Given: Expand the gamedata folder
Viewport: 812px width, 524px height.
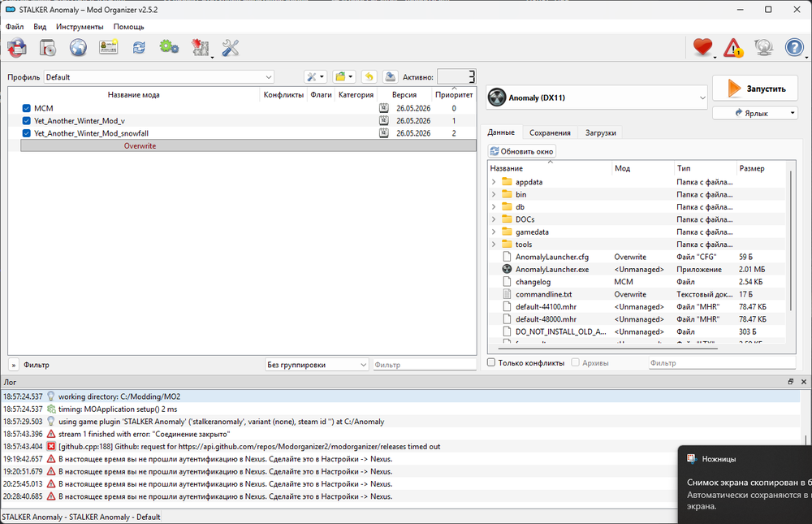Looking at the screenshot, I should click(494, 232).
